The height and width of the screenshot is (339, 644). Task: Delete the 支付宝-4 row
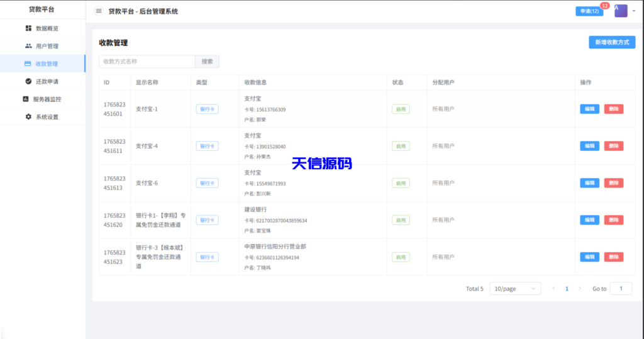[x=614, y=146]
